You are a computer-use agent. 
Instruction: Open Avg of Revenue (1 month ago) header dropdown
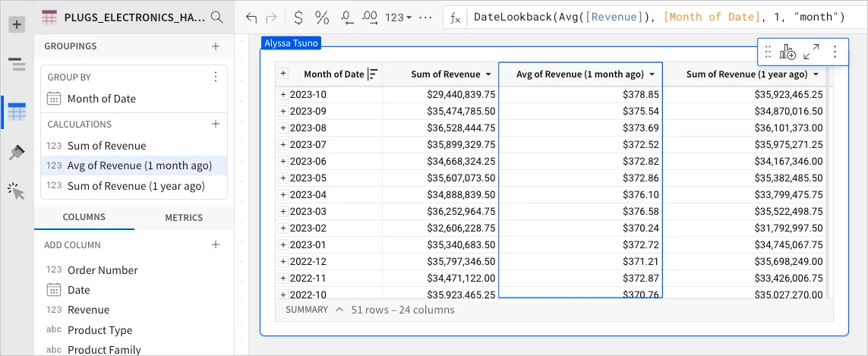click(652, 74)
